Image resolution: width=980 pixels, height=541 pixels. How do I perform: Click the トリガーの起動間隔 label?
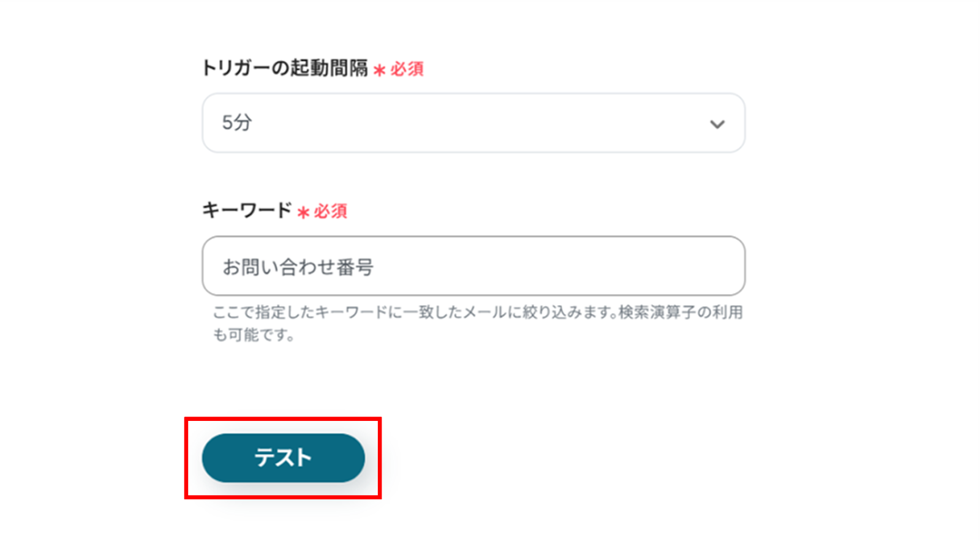coord(285,68)
